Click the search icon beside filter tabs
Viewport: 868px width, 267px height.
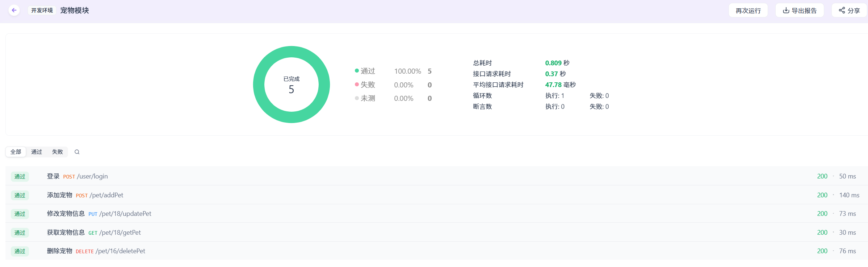[x=77, y=152]
